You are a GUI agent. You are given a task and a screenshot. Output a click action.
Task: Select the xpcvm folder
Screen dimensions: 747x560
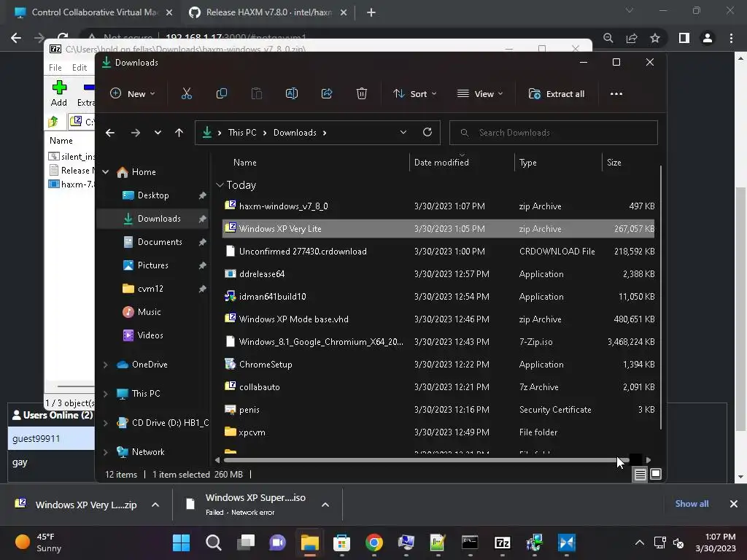(438, 432)
